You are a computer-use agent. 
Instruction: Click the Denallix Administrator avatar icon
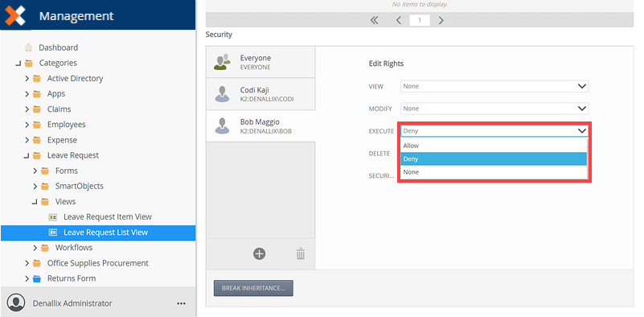pos(16,303)
